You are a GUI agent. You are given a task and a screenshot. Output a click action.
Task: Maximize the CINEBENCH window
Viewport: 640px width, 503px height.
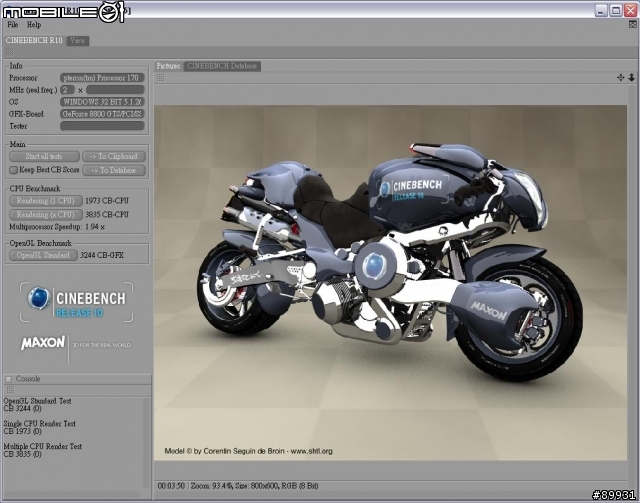[x=616, y=10]
